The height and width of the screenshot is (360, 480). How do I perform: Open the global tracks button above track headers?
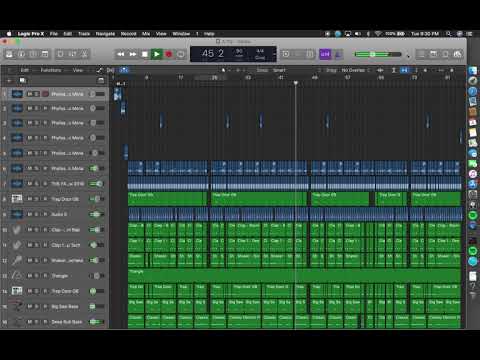pos(101,80)
